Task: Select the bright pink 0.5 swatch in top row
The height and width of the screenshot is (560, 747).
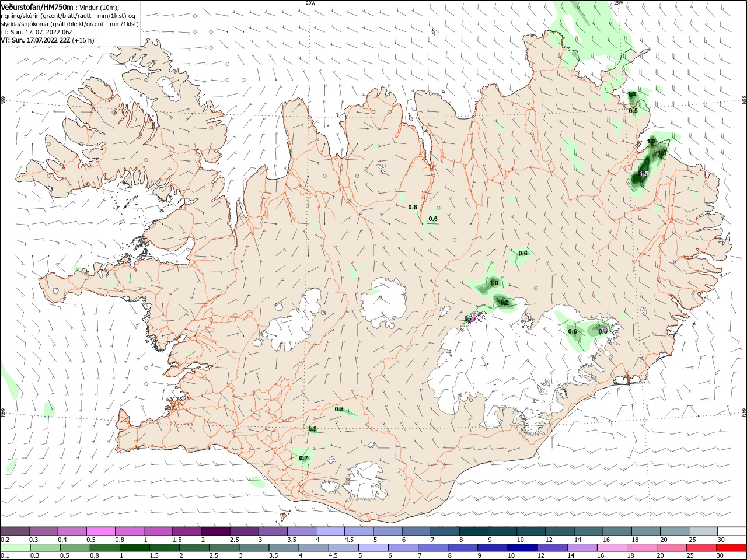Action: point(100,531)
